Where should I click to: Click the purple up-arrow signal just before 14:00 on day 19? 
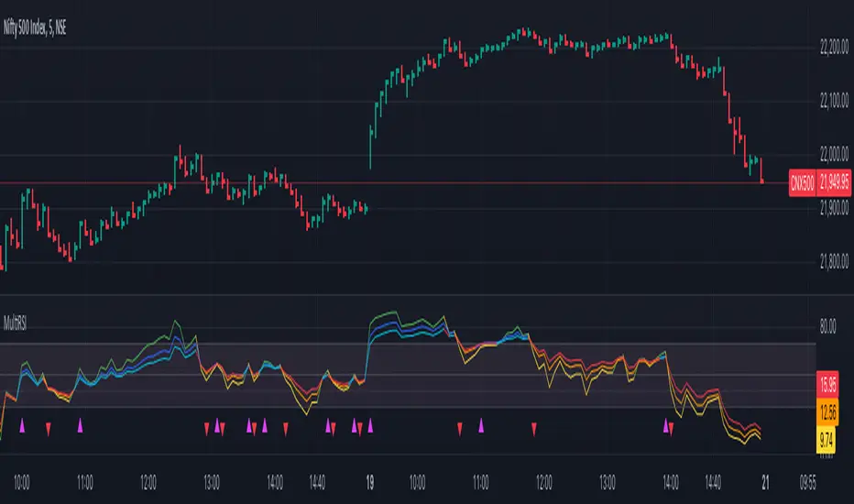tap(665, 425)
